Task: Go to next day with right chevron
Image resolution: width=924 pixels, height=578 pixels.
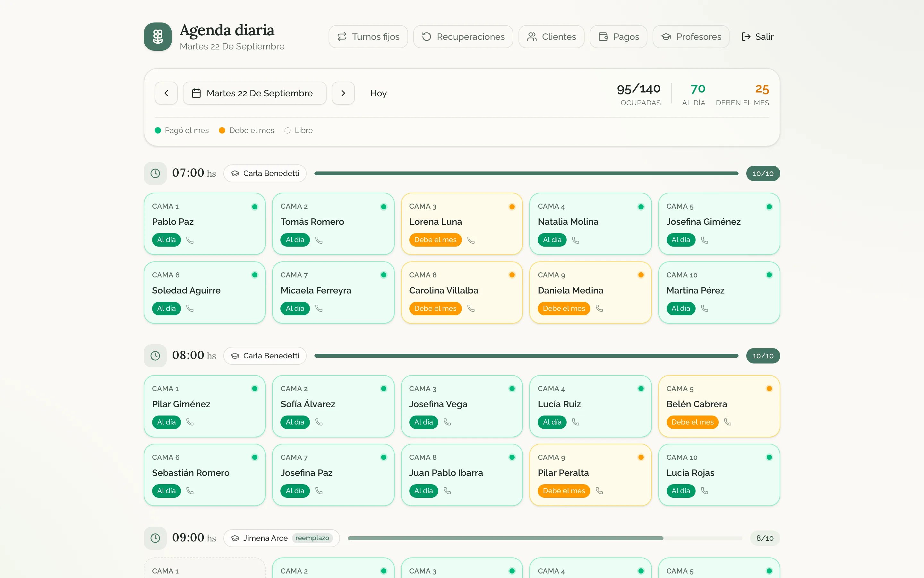Action: pyautogui.click(x=343, y=93)
